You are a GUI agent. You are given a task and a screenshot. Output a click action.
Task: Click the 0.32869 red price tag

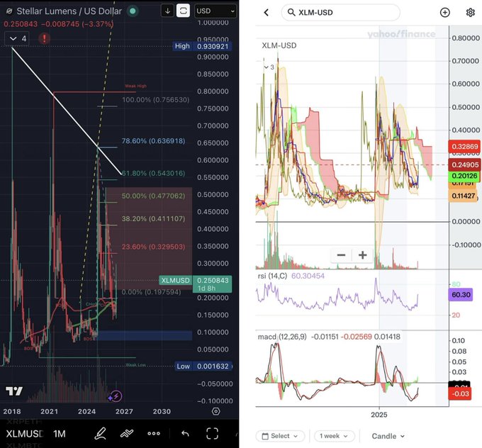click(x=465, y=146)
